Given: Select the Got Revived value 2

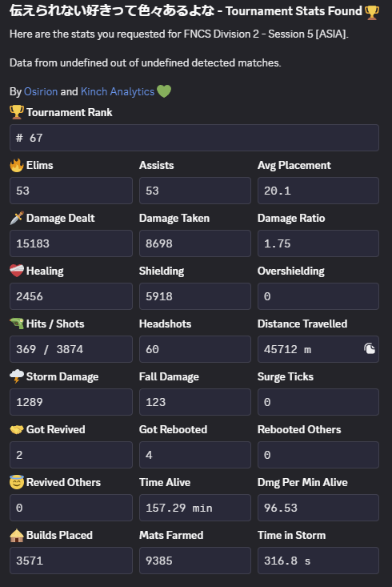Looking at the screenshot, I should [x=71, y=455].
